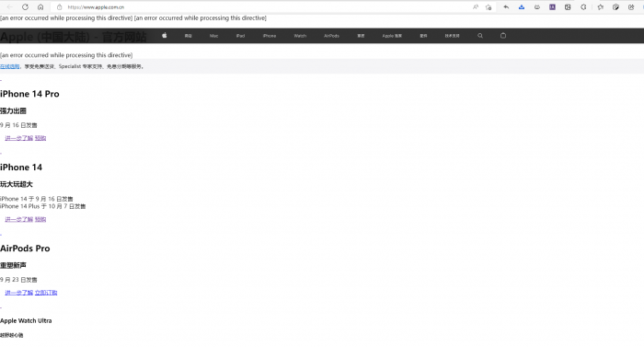The height and width of the screenshot is (347, 644).
Task: Open the browser favorites list icon
Action: tap(601, 7)
